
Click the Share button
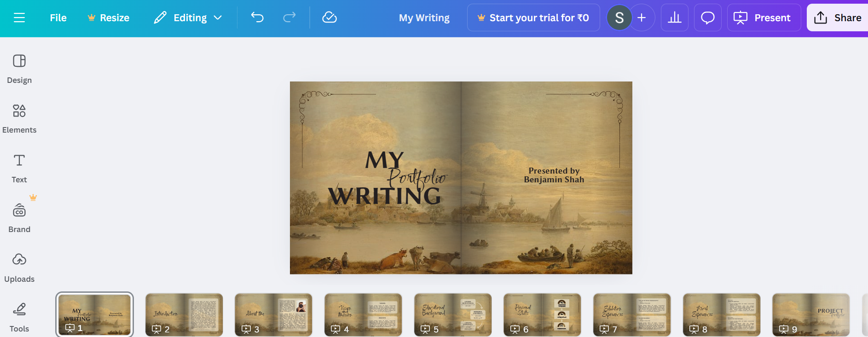point(838,17)
